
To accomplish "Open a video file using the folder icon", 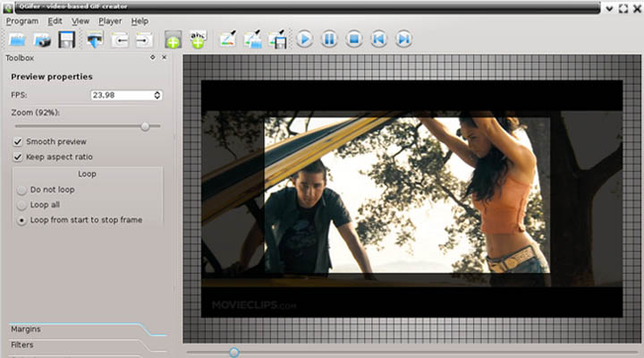I will coord(17,40).
